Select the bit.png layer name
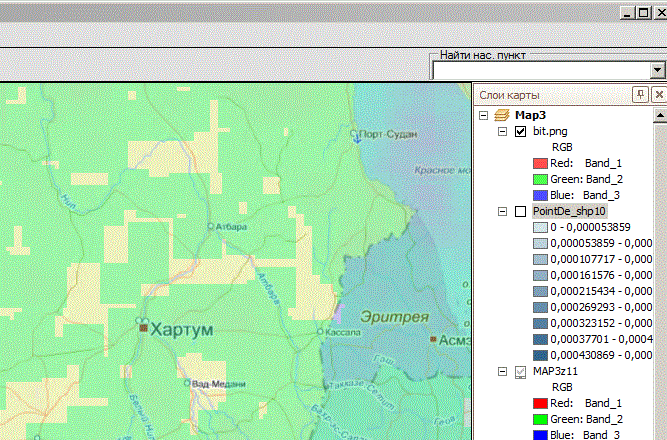 click(x=550, y=131)
